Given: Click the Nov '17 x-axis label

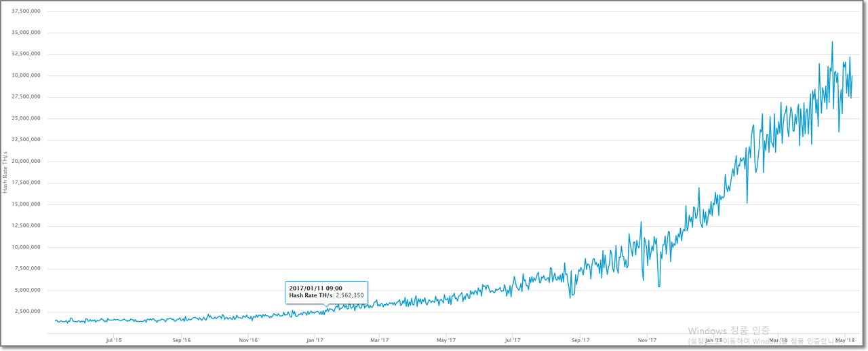Looking at the screenshot, I should (x=647, y=340).
